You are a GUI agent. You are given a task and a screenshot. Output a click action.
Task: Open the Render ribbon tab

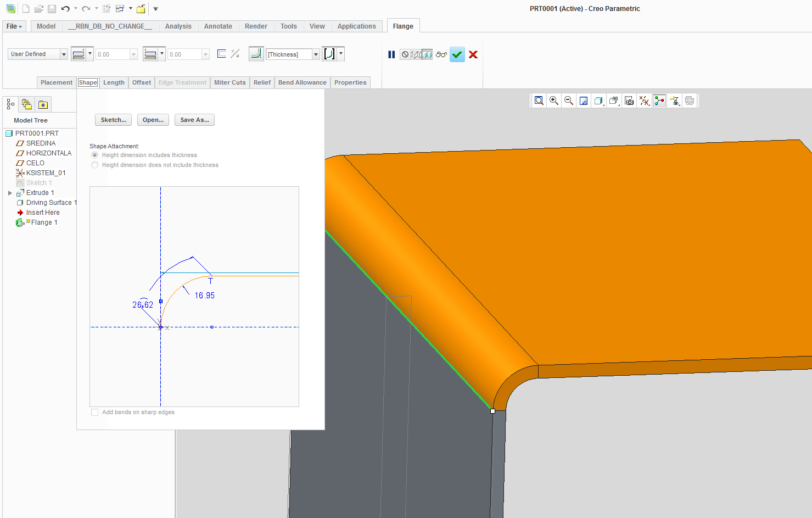[256, 26]
